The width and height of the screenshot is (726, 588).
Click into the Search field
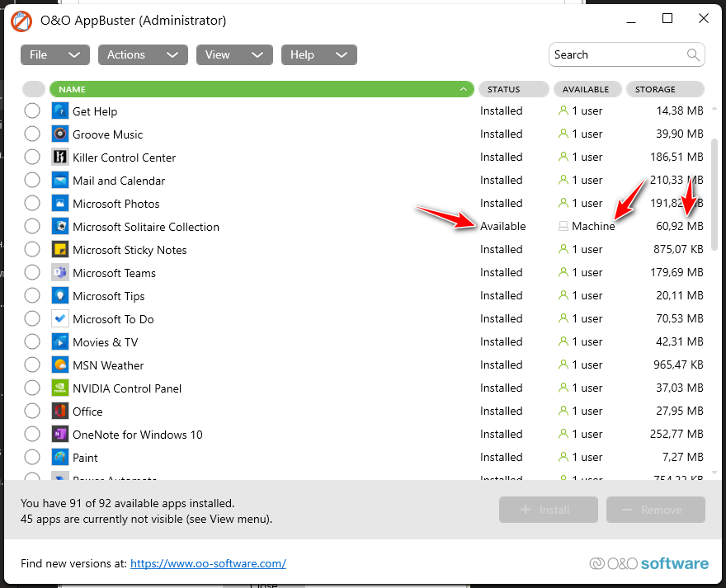coord(617,55)
